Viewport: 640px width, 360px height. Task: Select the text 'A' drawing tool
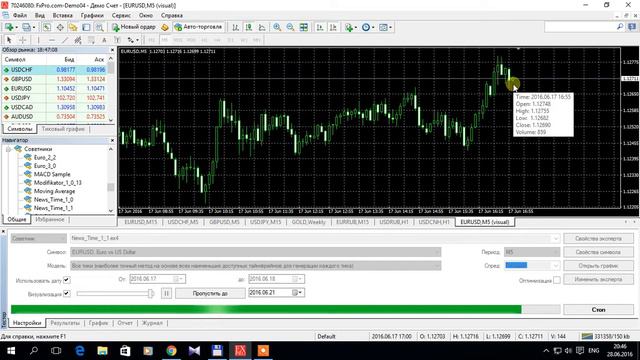point(104,40)
